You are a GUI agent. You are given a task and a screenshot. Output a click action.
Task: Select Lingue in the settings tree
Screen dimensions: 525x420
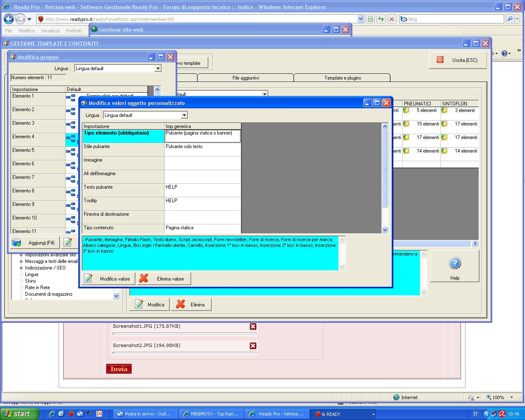pos(32,274)
